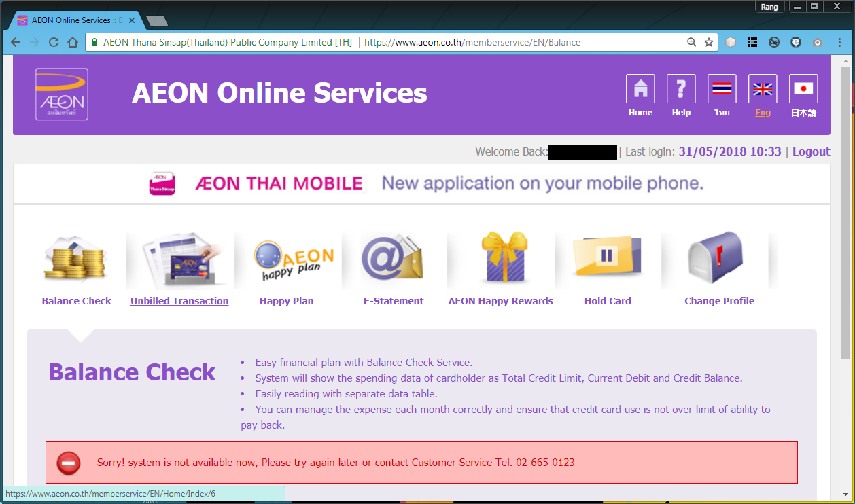Image resolution: width=855 pixels, height=504 pixels.
Task: Select the AEON Online Services browser tab
Action: 76,20
